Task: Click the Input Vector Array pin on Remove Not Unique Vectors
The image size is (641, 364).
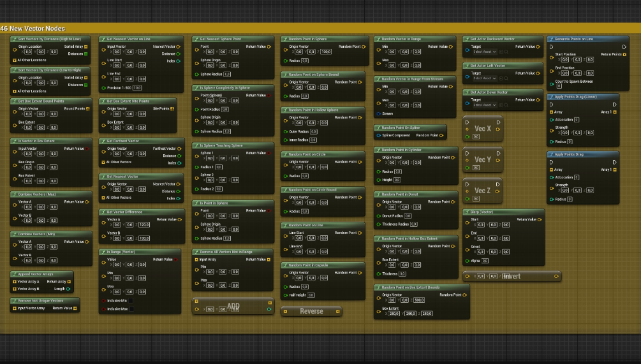Action: 15,309
